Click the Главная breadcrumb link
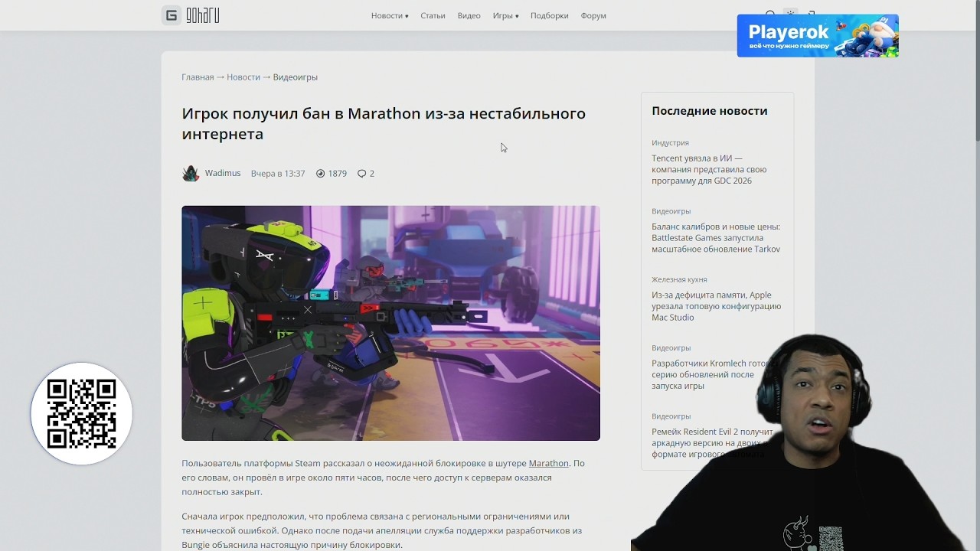This screenshot has width=980, height=551. pos(198,77)
